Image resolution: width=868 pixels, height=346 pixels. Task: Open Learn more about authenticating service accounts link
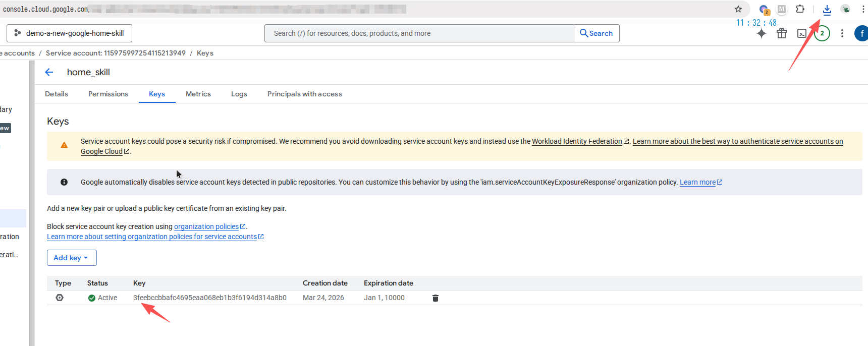(x=738, y=141)
